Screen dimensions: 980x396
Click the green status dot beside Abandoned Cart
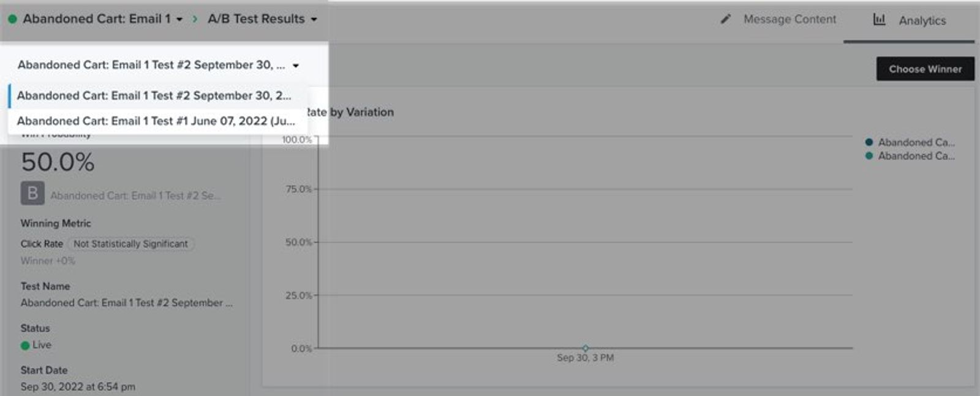12,19
